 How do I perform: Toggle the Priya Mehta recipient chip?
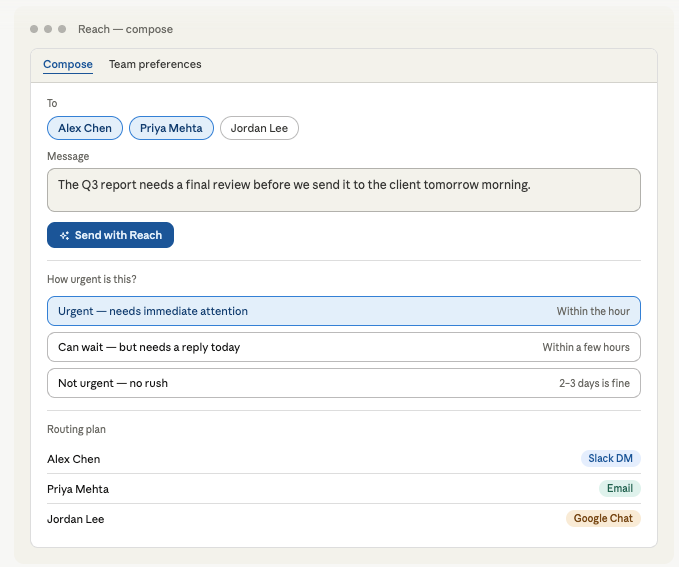[171, 128]
